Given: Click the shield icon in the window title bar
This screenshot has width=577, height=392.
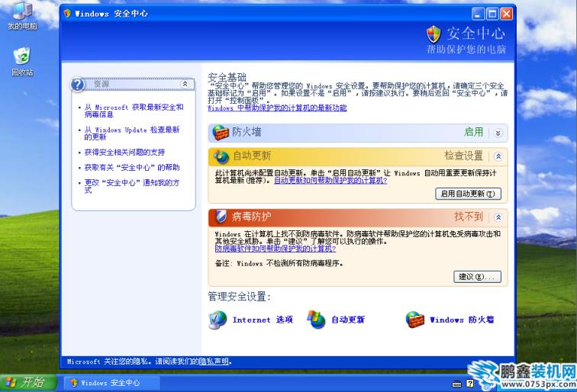Looking at the screenshot, I should pos(68,14).
